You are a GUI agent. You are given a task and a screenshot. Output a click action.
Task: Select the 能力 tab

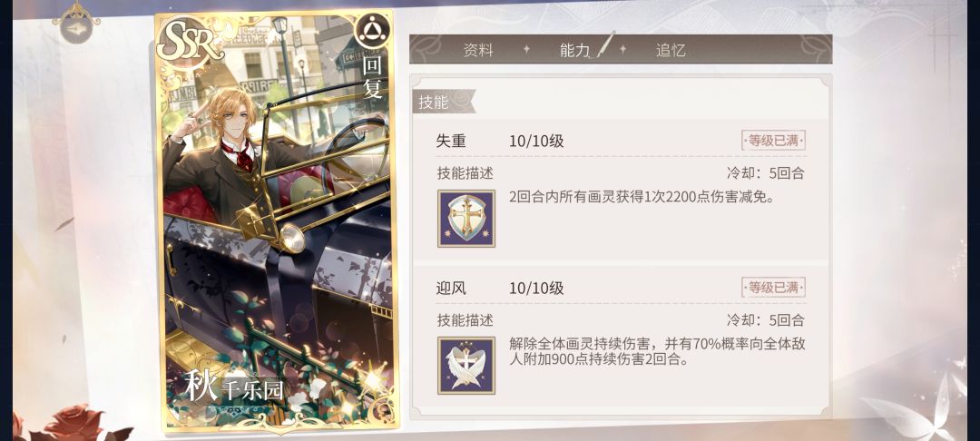click(575, 51)
